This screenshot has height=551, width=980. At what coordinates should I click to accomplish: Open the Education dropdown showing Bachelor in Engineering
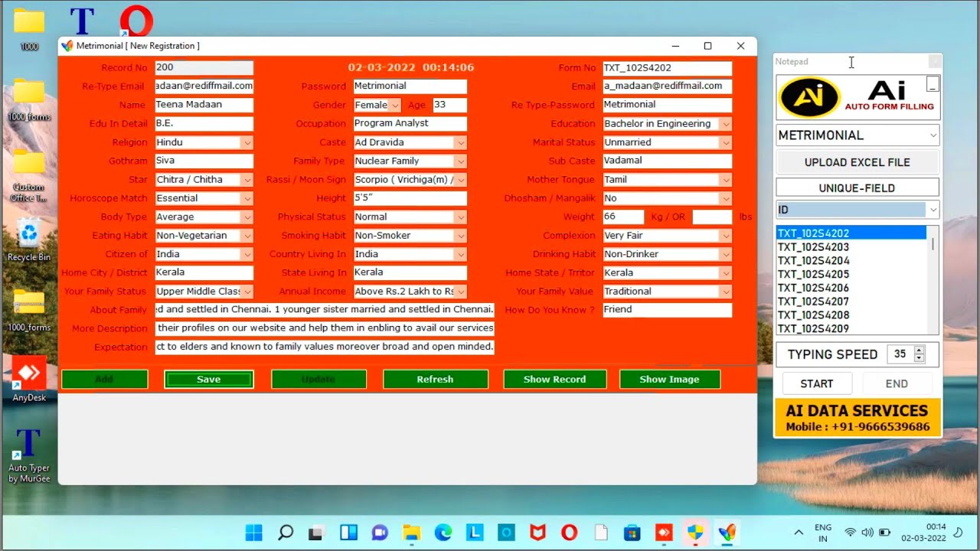(725, 124)
